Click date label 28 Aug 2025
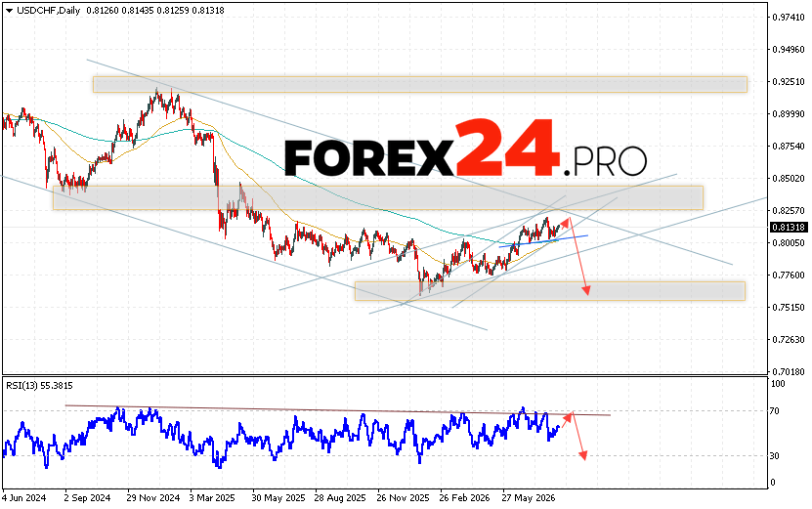 [x=340, y=498]
